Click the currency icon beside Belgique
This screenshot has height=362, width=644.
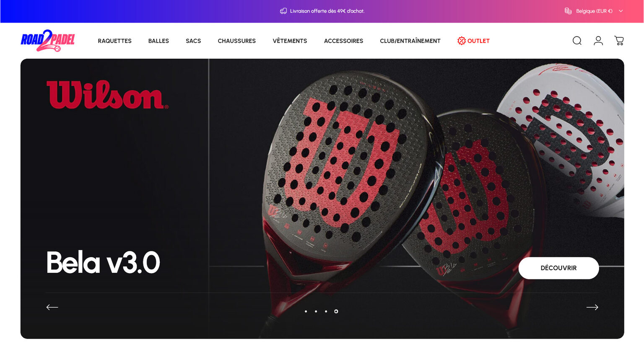[x=568, y=11]
